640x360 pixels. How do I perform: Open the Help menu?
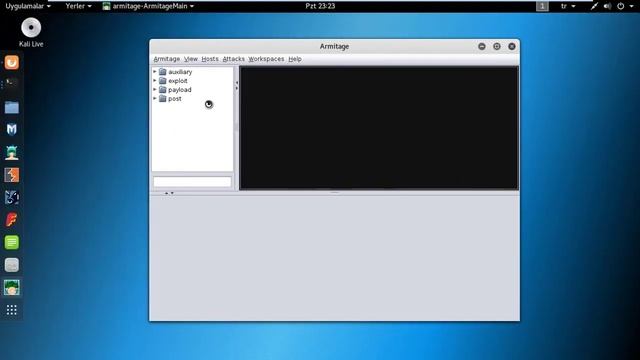[295, 59]
